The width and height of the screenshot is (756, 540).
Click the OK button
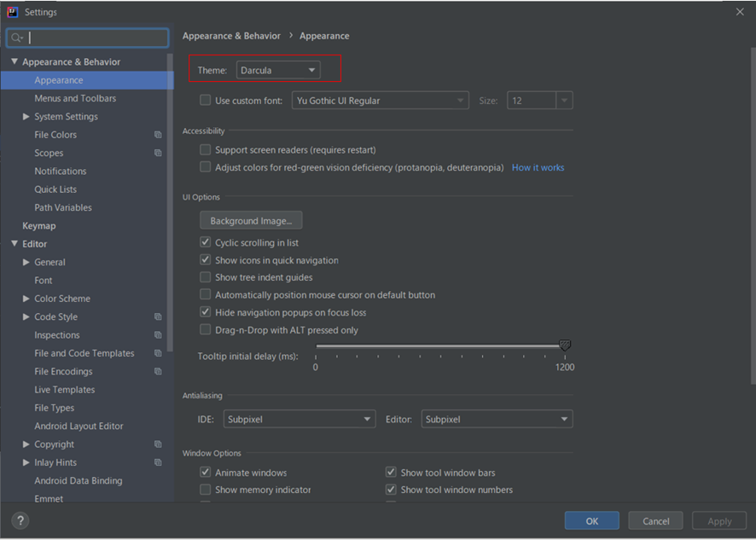point(592,520)
